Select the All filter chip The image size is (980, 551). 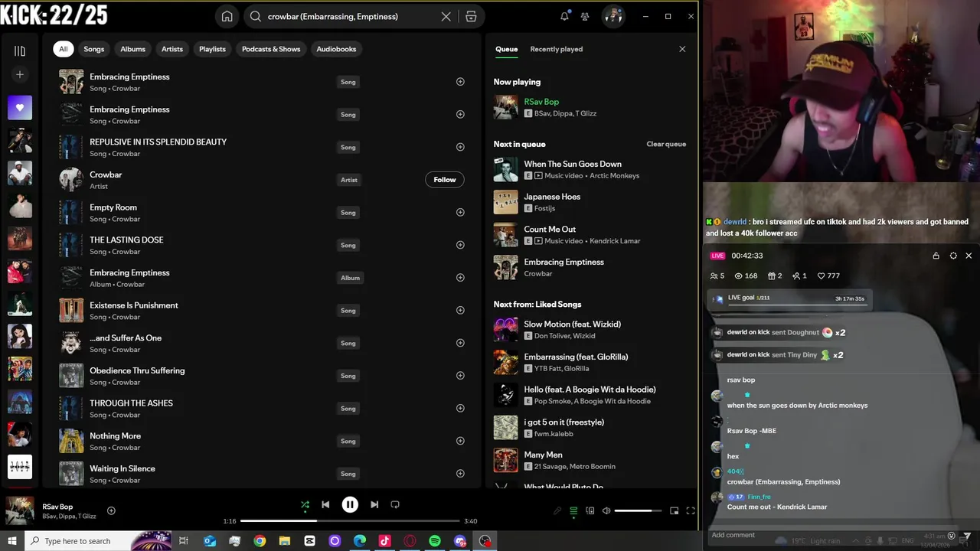click(64, 49)
